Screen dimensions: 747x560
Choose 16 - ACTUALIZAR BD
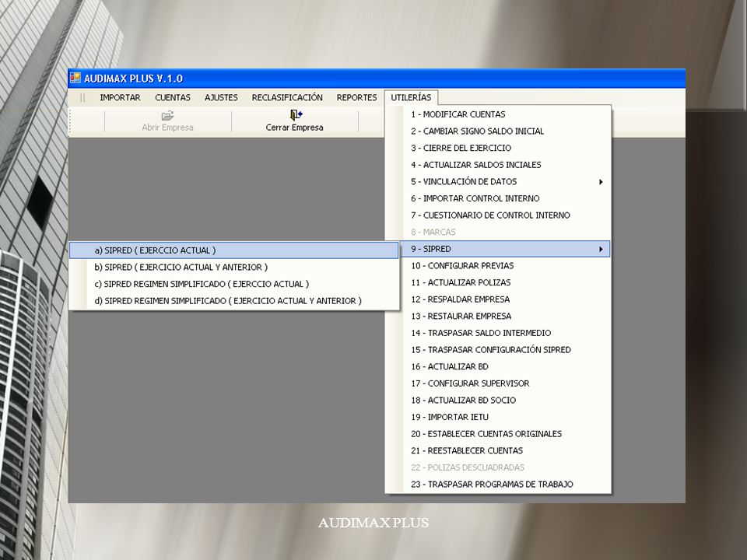coord(498,366)
